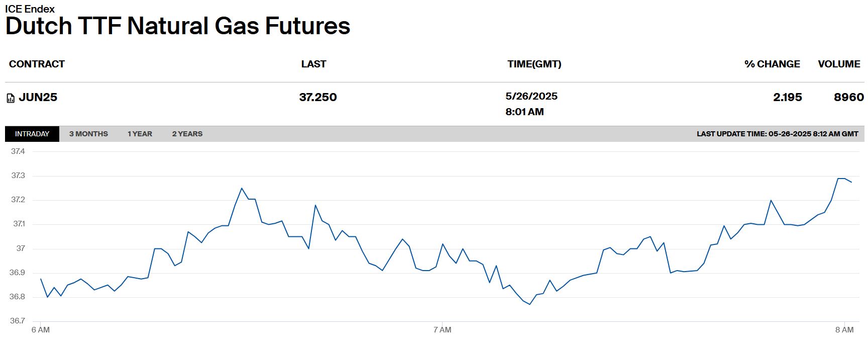Click the last update time text
868x343 pixels.
click(777, 134)
